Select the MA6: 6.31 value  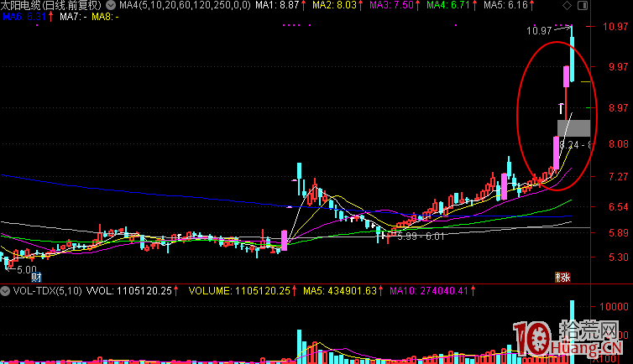(x=24, y=17)
